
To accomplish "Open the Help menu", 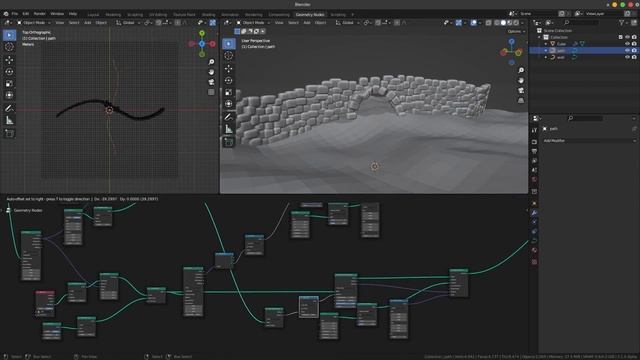I will [73, 14].
